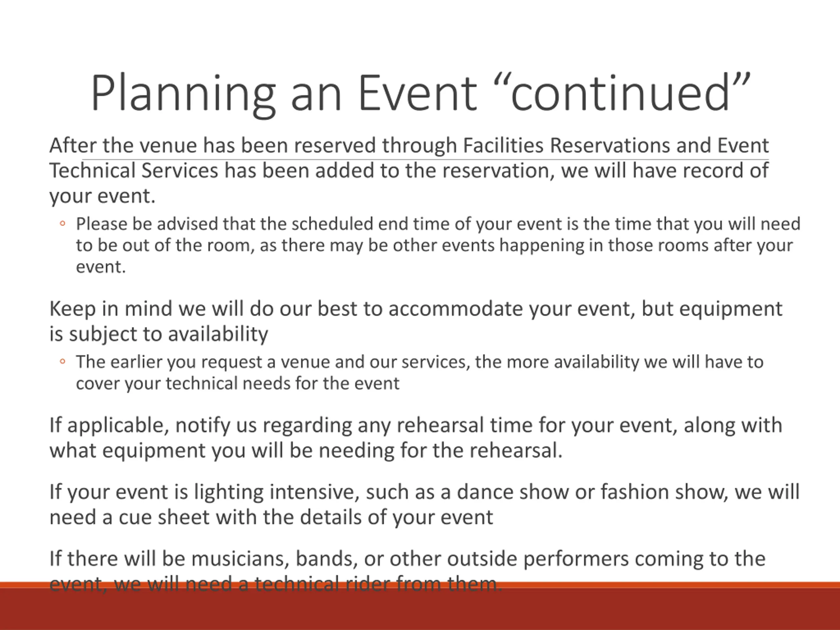The width and height of the screenshot is (840, 630).
Task: Click the second orange circle bullet marker
Action: (x=63, y=362)
